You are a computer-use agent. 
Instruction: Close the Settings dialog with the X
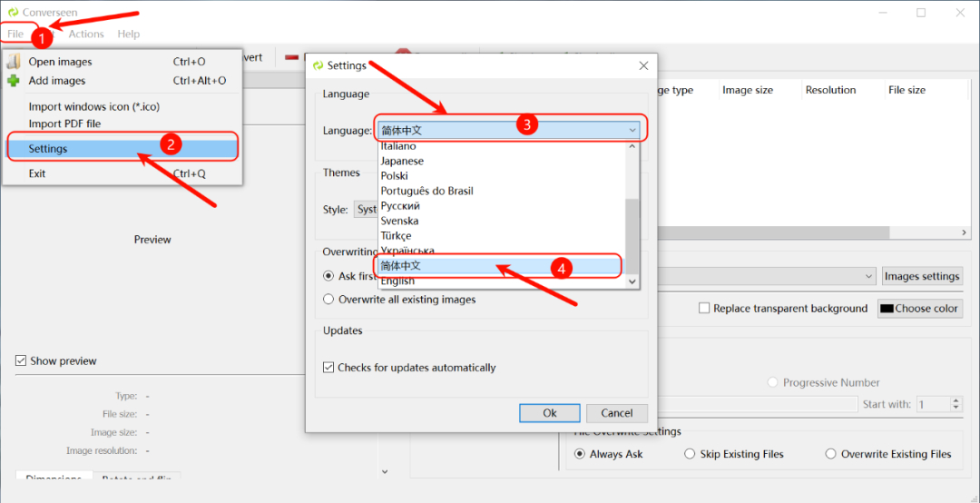(x=643, y=65)
